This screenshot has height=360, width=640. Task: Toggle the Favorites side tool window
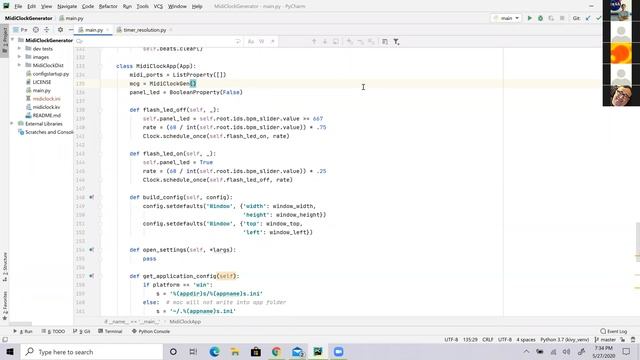4,305
